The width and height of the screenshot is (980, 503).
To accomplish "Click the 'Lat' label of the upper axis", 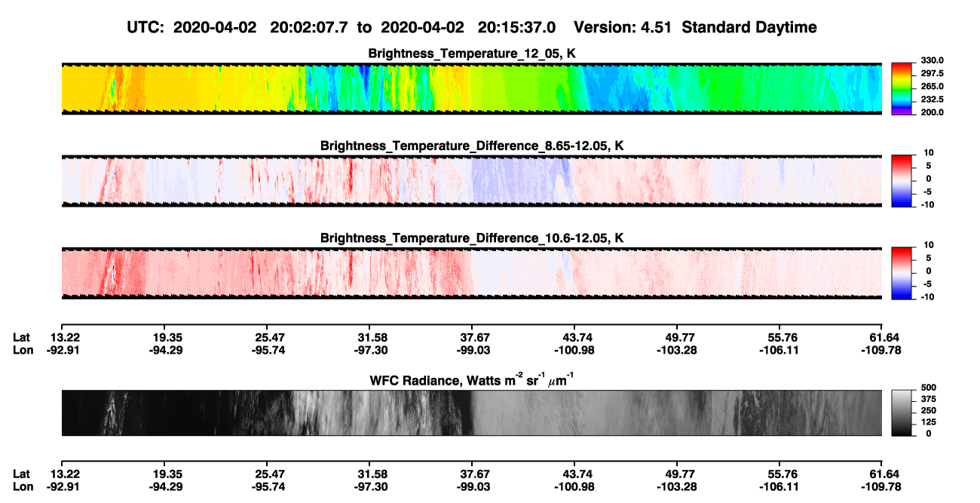I will tap(22, 337).
